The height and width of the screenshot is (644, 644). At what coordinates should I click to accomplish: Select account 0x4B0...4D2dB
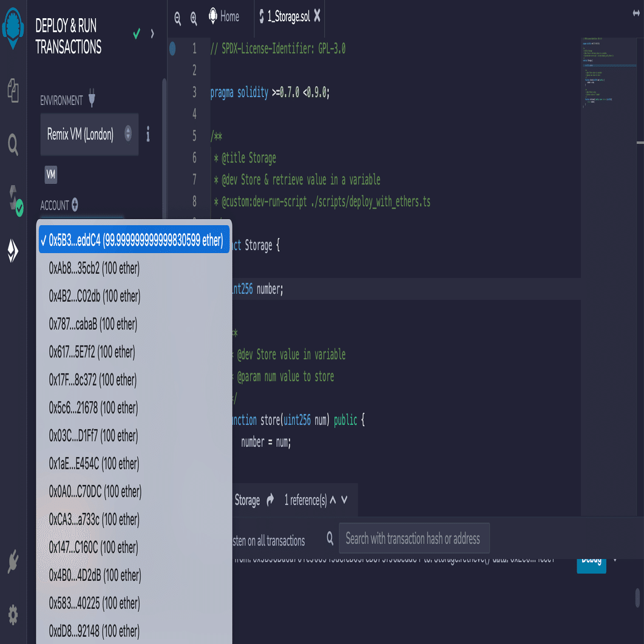coord(134,575)
